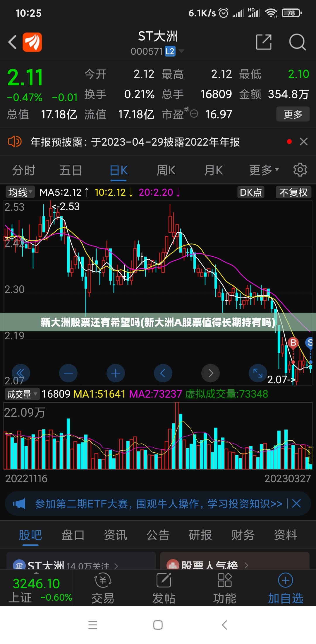Tap the megaphone icon in ETF banner
Screen dimensions: 316x644
coord(19,504)
